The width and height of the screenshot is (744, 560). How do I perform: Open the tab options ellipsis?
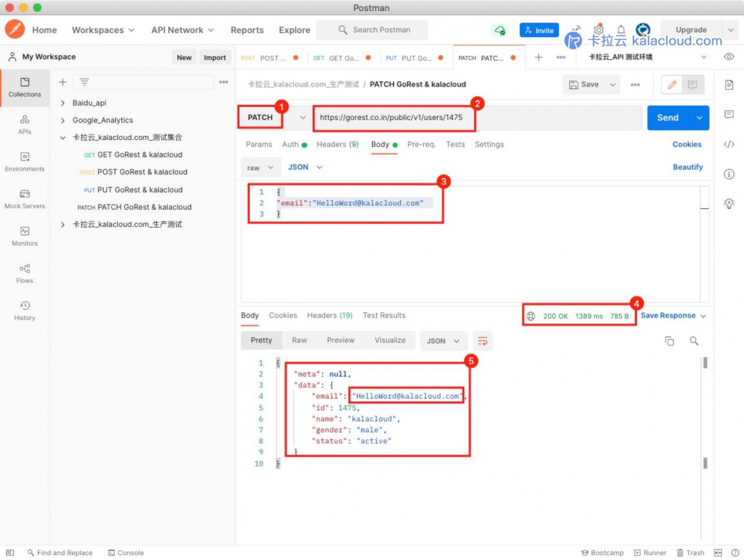point(561,57)
